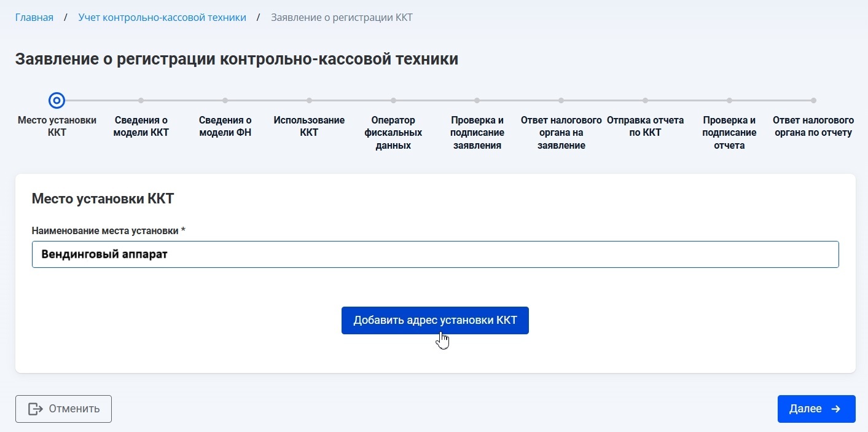Select Отправка отчета по ККТ step
This screenshot has width=868, height=432.
645,126
